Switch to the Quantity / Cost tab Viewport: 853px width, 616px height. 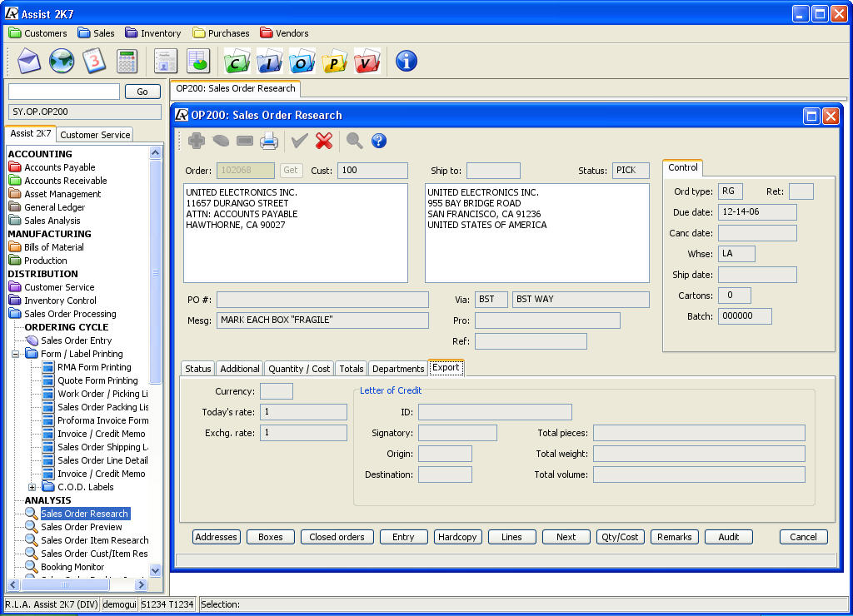coord(299,369)
